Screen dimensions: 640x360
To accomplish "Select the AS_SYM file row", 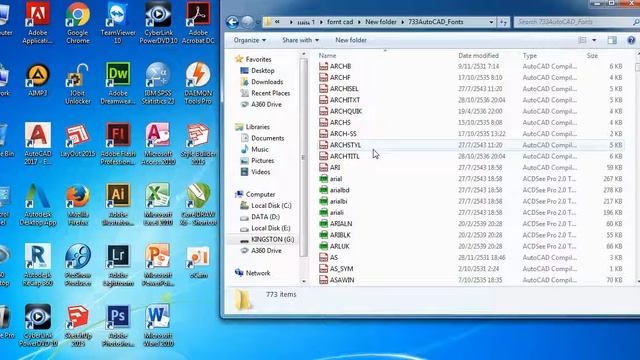I will tap(471, 269).
